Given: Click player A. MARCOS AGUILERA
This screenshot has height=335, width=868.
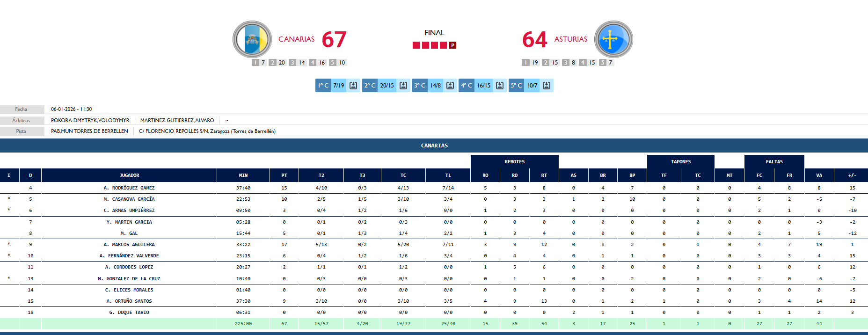Looking at the screenshot, I should pyautogui.click(x=129, y=245).
